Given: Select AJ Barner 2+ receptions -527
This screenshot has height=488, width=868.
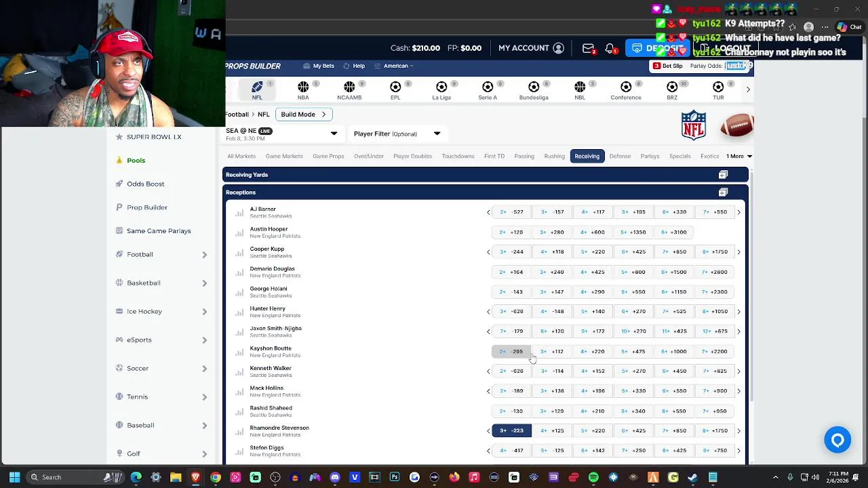Looking at the screenshot, I should point(511,212).
